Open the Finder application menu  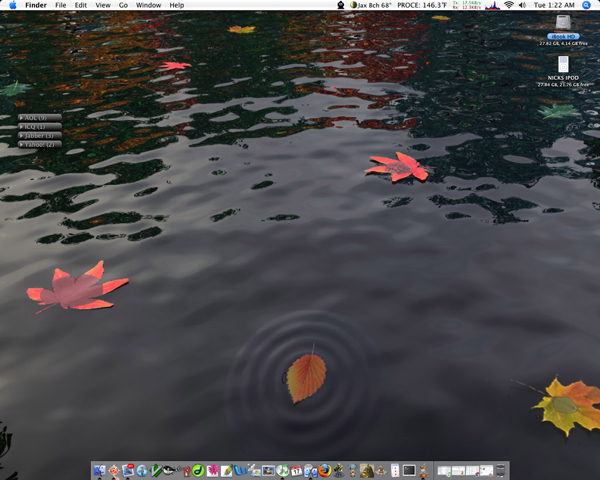tap(36, 5)
